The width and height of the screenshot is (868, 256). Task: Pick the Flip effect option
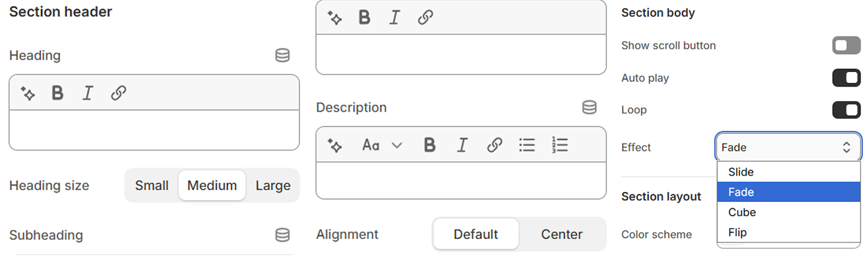[x=738, y=233]
